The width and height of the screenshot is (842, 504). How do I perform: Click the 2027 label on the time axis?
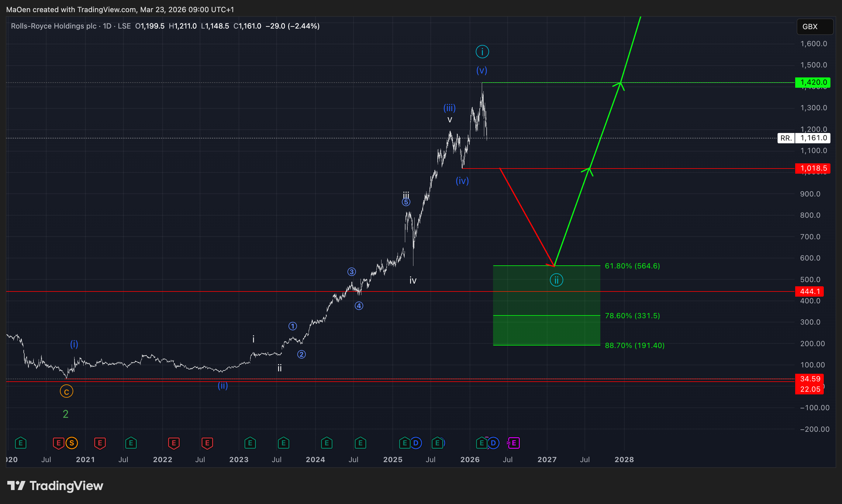click(547, 459)
